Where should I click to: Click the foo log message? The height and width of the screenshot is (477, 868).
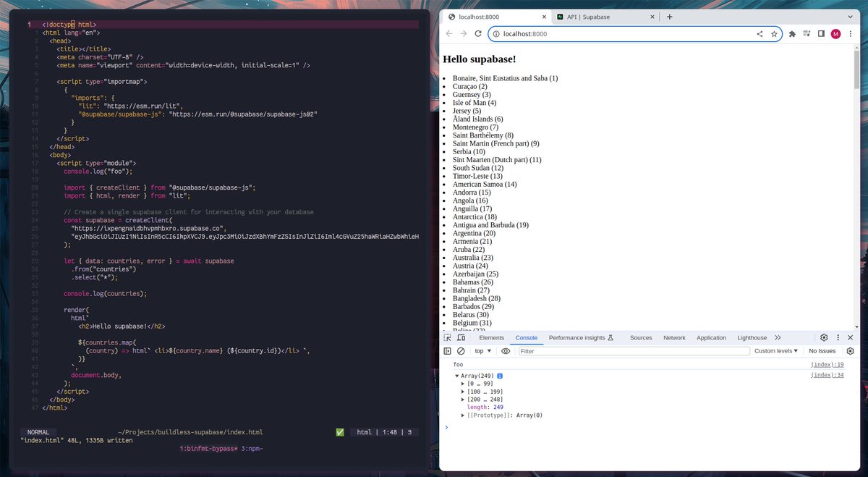point(458,365)
